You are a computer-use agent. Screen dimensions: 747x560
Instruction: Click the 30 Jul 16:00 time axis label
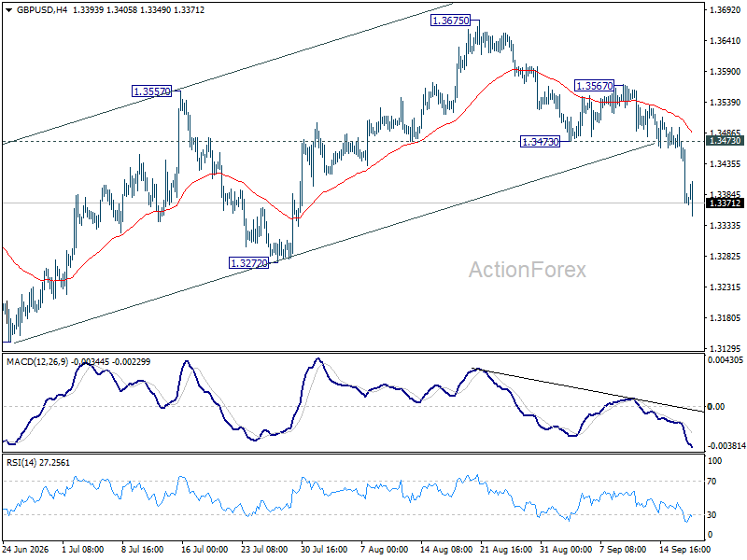pyautogui.click(x=324, y=550)
